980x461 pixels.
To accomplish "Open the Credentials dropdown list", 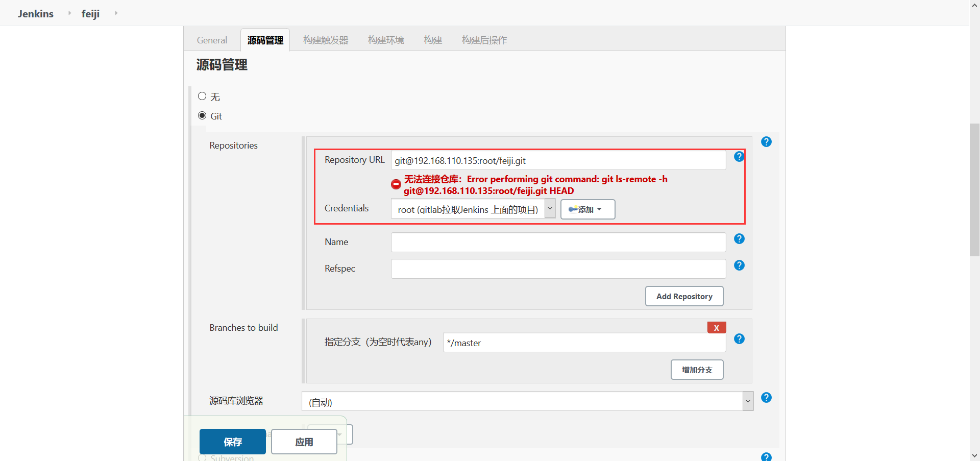I will (x=473, y=209).
